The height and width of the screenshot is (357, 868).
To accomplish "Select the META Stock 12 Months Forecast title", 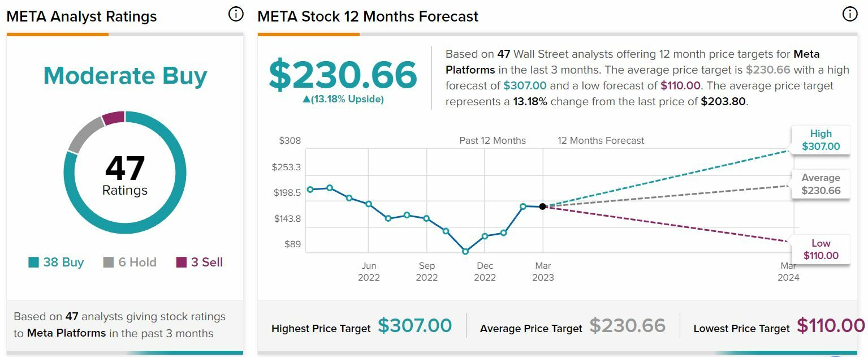I will (x=368, y=16).
